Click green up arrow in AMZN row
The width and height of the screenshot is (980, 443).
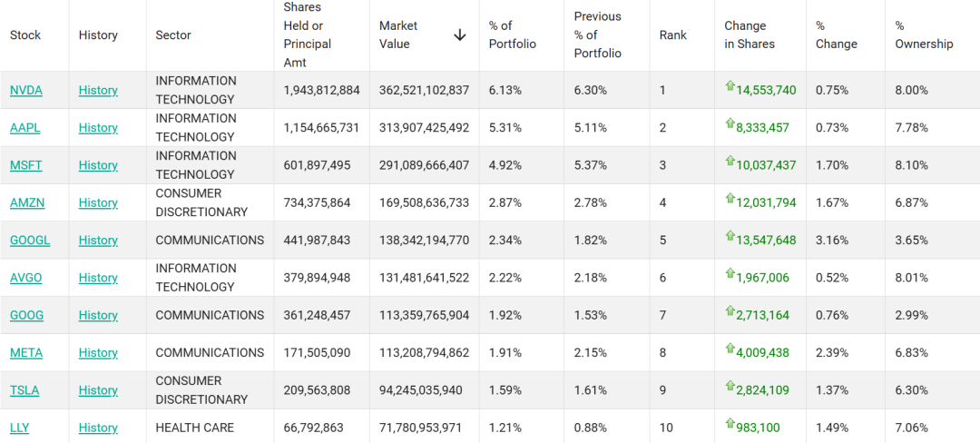click(730, 199)
